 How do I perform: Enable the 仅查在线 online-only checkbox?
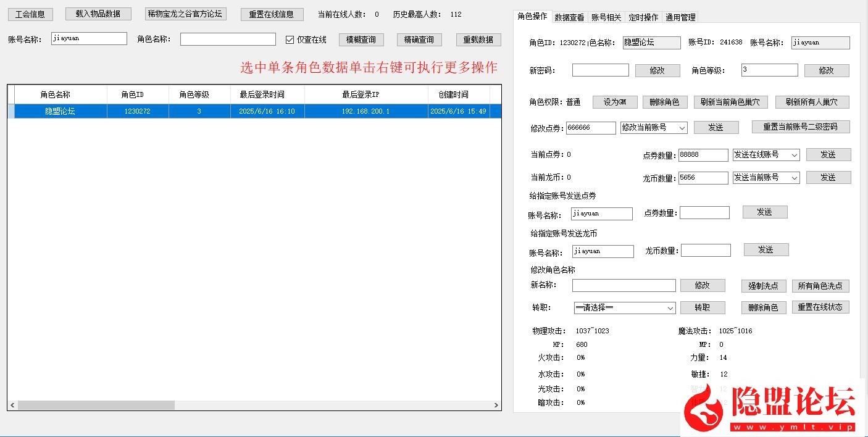pos(290,39)
